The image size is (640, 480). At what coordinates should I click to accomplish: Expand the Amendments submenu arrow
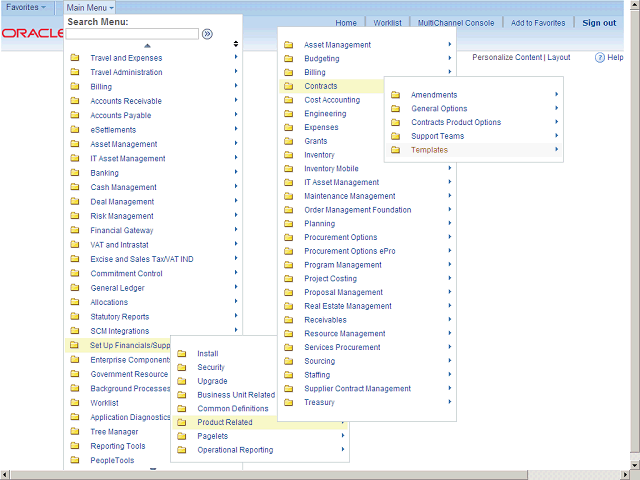coord(557,95)
